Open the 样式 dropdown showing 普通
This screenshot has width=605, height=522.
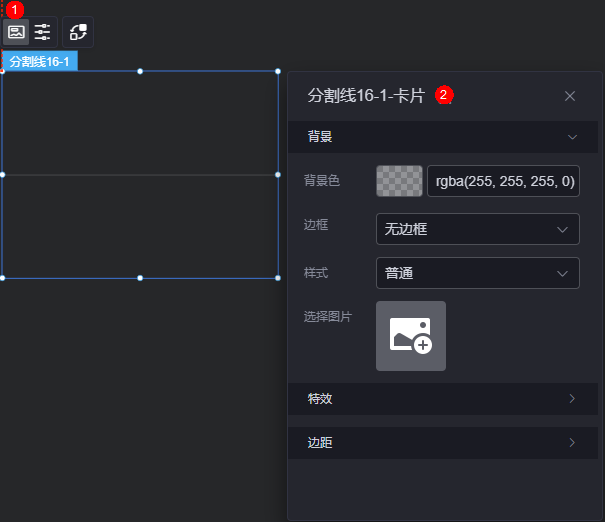point(478,273)
